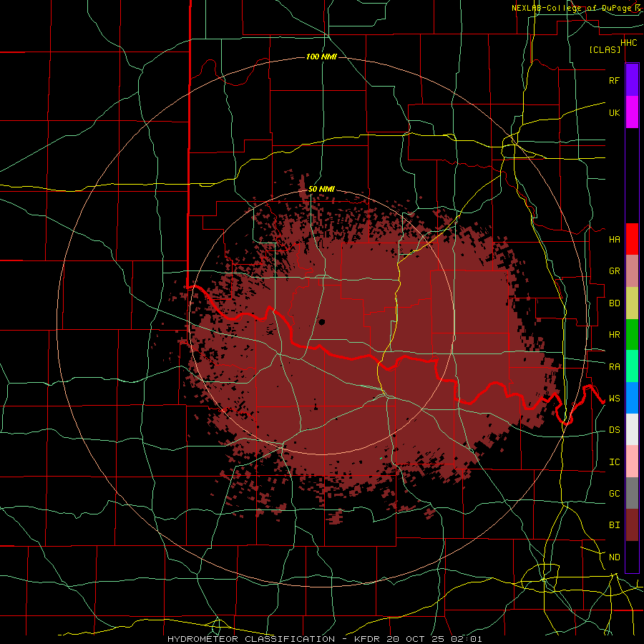Click the "BI" legend label
Viewport: 644px width, 644px height.
tap(614, 525)
